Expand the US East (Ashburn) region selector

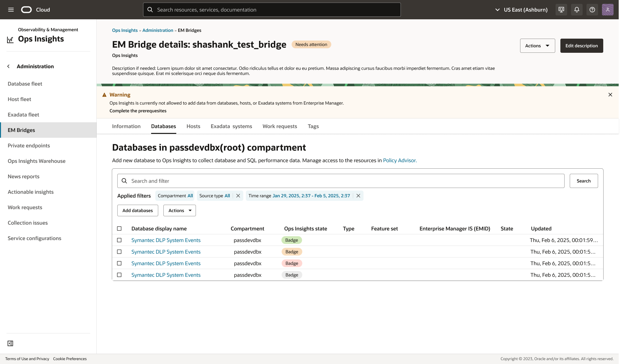(521, 10)
